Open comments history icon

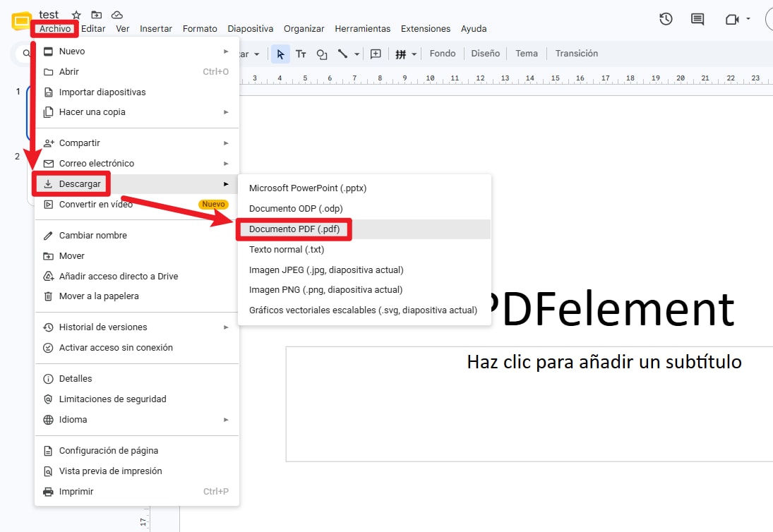pos(697,19)
